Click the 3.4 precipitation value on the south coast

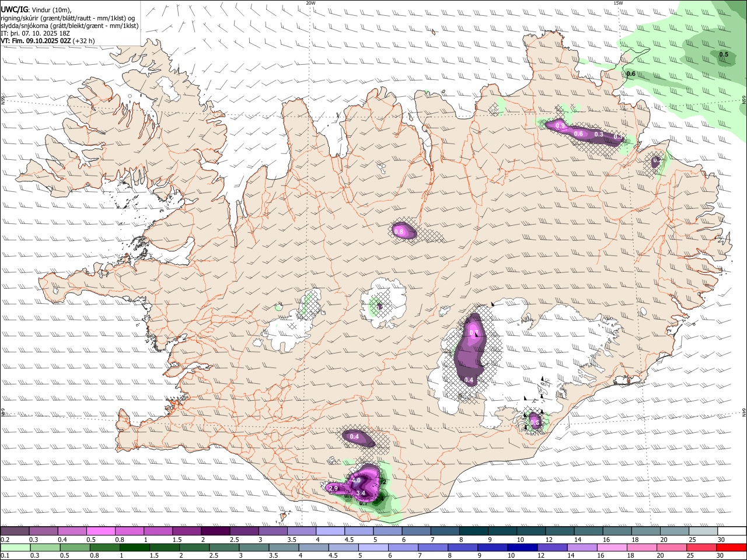click(361, 493)
